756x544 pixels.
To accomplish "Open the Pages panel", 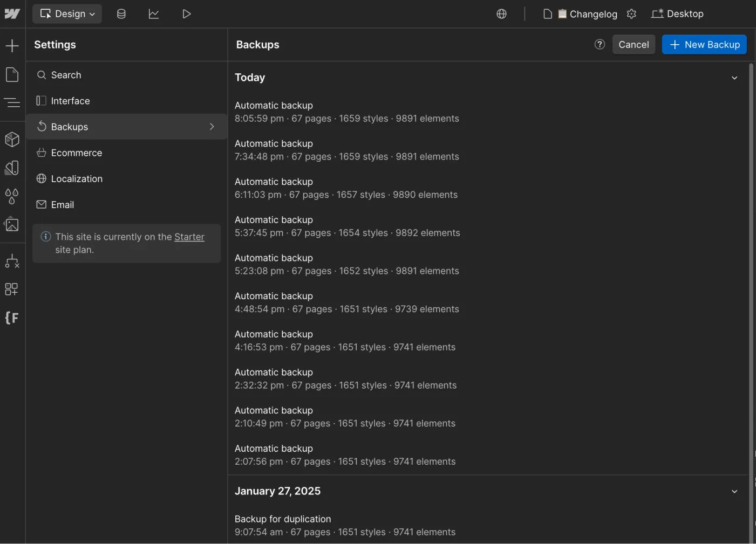I will pyautogui.click(x=12, y=74).
